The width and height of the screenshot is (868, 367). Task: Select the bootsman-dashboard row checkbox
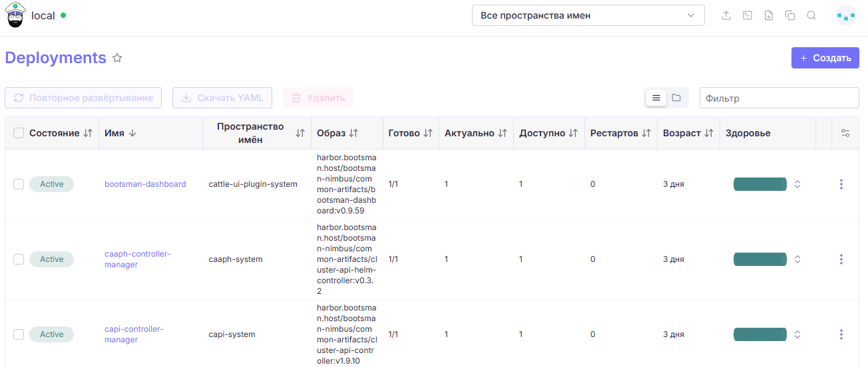pyautogui.click(x=19, y=184)
